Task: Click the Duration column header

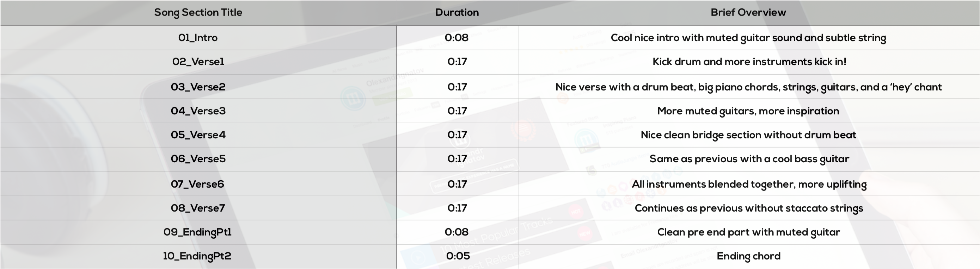Action: click(457, 13)
